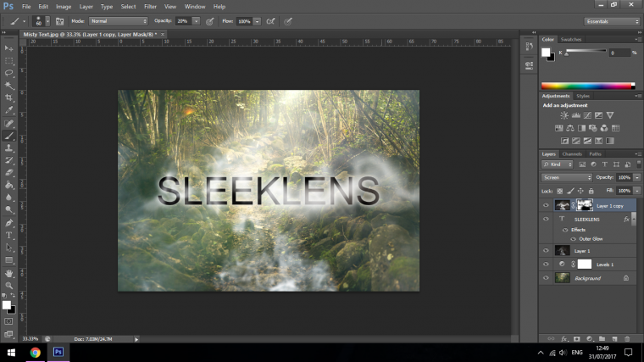Select the Magic Wand tool

point(8,86)
